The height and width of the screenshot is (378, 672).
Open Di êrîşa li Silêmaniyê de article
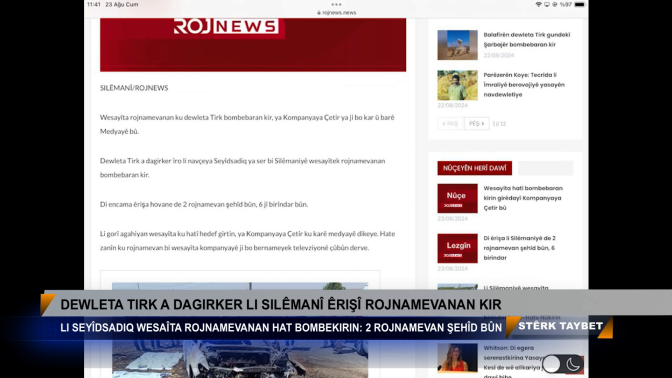tap(519, 248)
